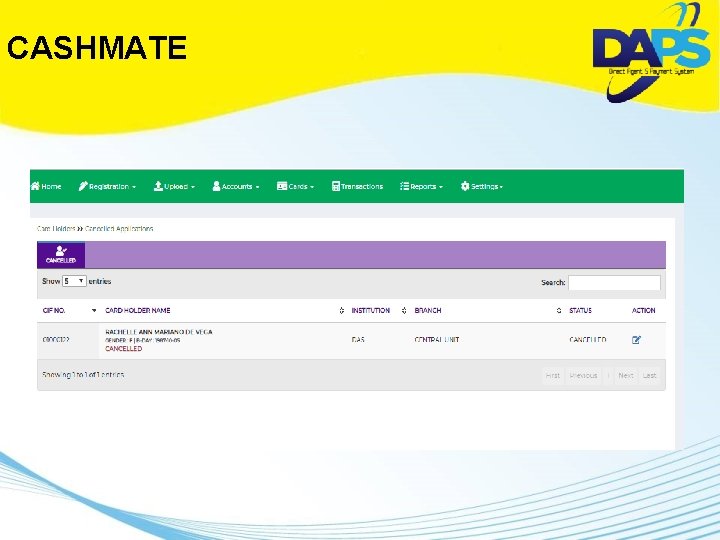Sort by Branch column header
Viewport: 720px width, 540px height.
488,310
